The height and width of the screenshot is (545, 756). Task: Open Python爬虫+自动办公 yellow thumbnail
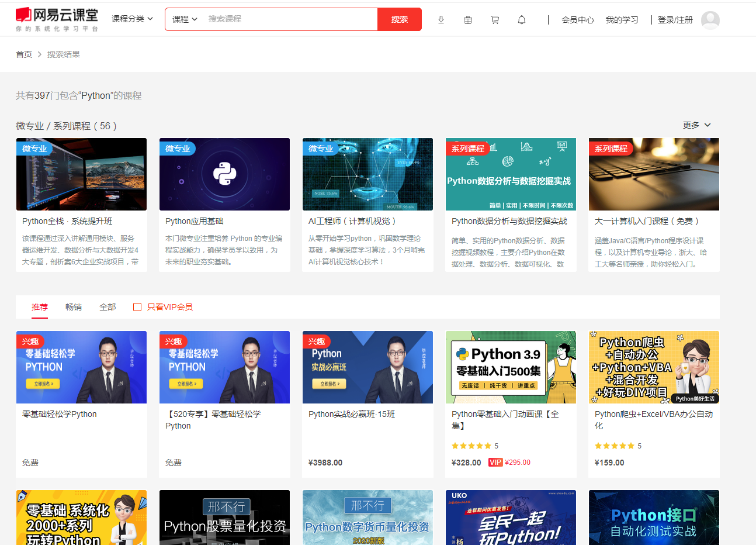pyautogui.click(x=654, y=367)
